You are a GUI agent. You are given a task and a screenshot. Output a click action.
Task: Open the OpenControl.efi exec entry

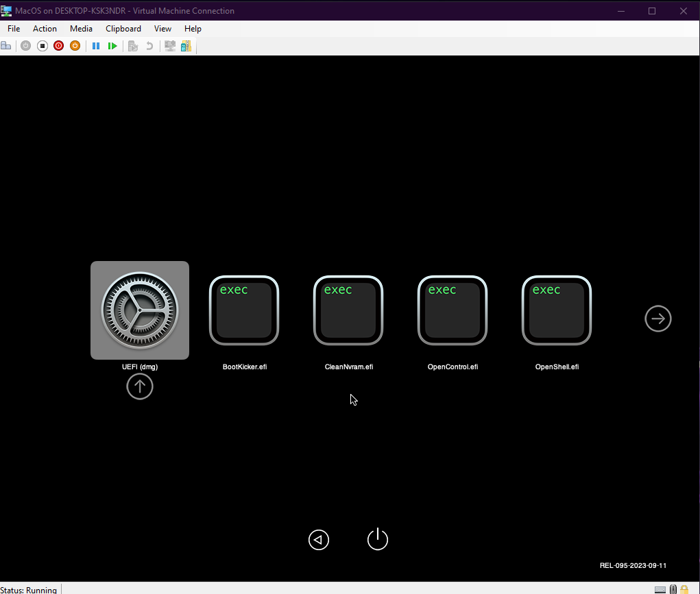[x=452, y=310]
